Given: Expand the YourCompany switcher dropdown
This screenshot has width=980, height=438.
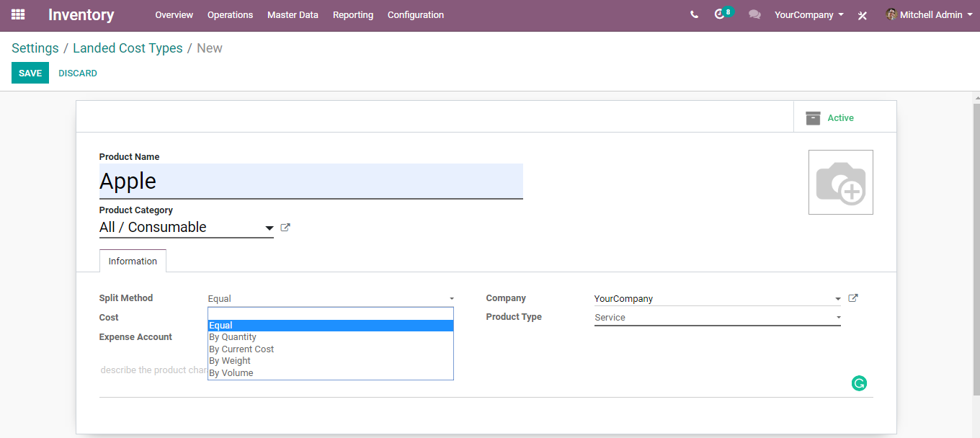Looking at the screenshot, I should click(x=809, y=14).
